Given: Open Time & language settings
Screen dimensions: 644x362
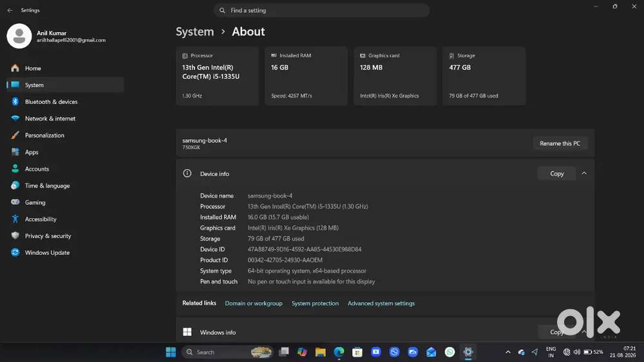Looking at the screenshot, I should coord(65,186).
